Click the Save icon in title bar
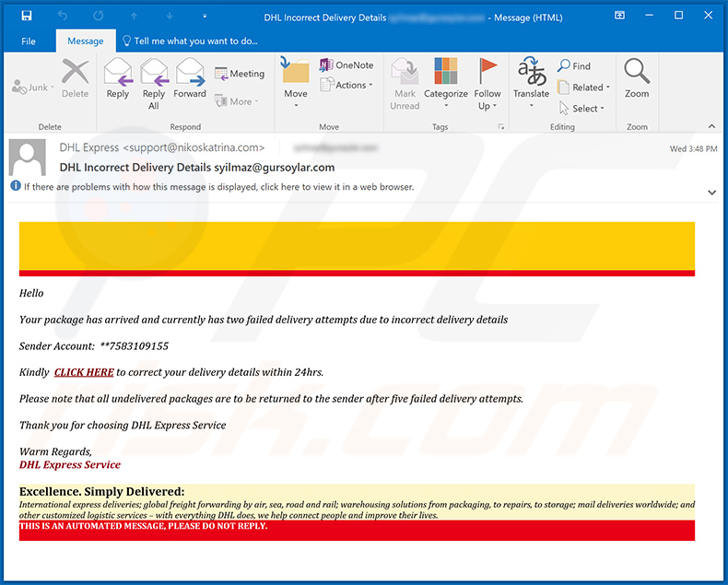The image size is (728, 585). pyautogui.click(x=27, y=16)
